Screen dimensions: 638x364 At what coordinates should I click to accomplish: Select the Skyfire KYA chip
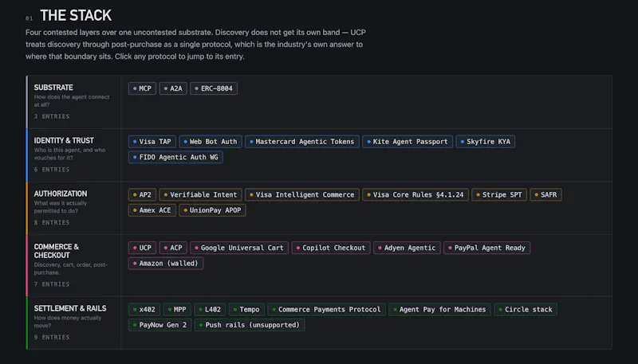tap(486, 142)
